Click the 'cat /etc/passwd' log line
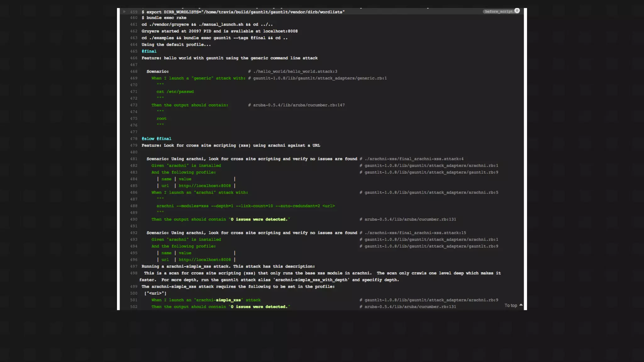This screenshot has height=362, width=644. point(175,92)
